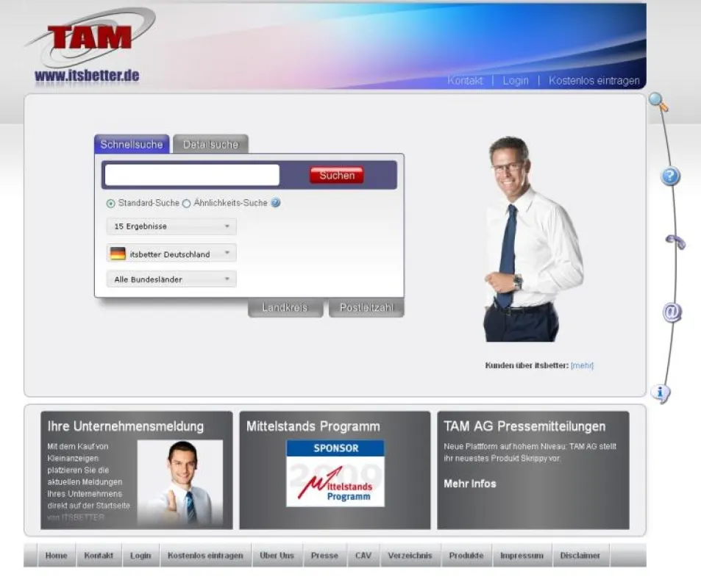Click the Skrippy press release text
Screen dimensions: 701x588
[x=530, y=452]
